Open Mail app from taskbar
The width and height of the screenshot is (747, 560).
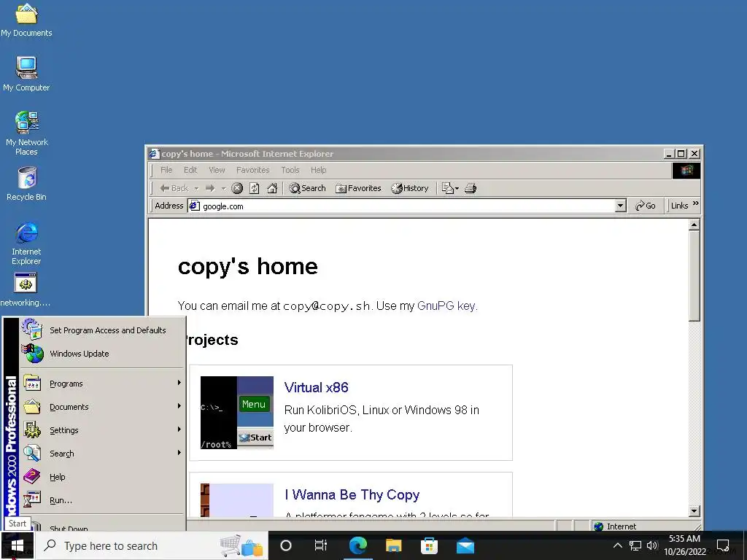click(465, 545)
